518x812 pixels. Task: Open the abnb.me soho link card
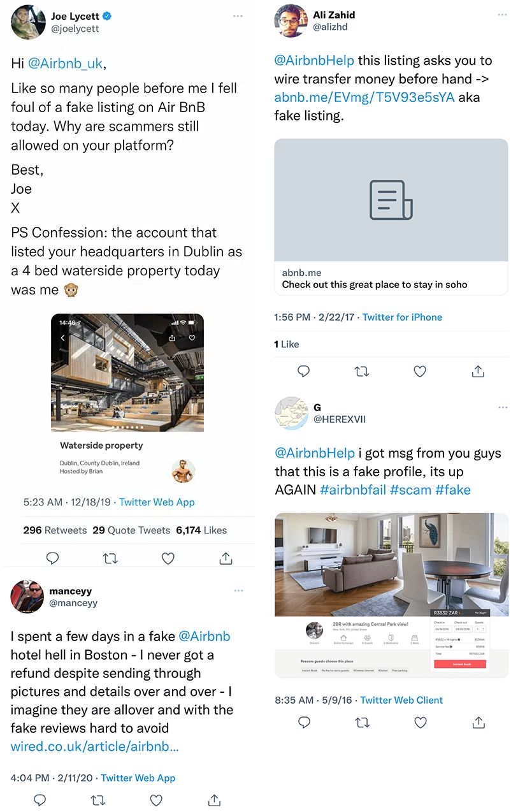pyautogui.click(x=391, y=217)
